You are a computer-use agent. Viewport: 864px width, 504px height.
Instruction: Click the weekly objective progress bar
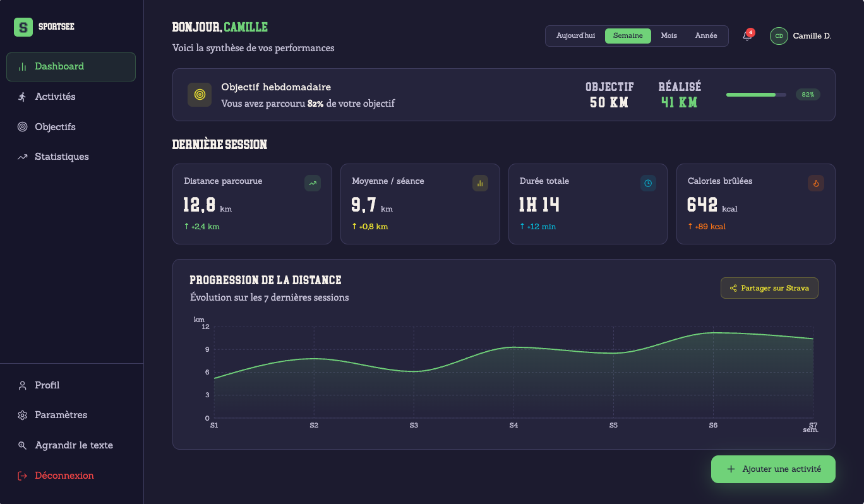(756, 95)
